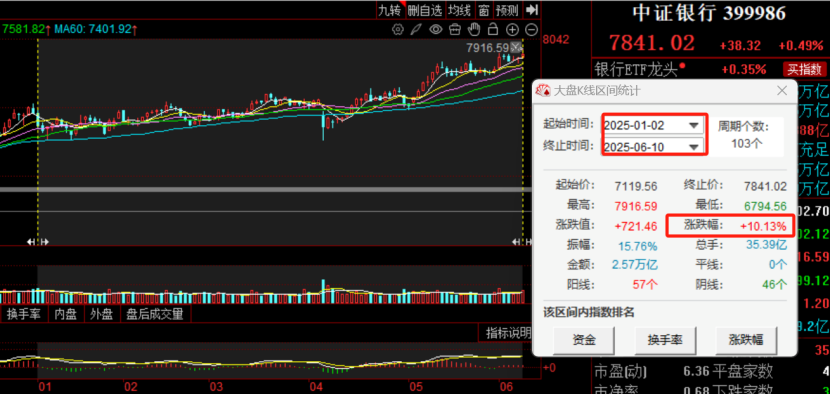Open the 预测 forecast option
This screenshot has width=830, height=394.
click(507, 10)
